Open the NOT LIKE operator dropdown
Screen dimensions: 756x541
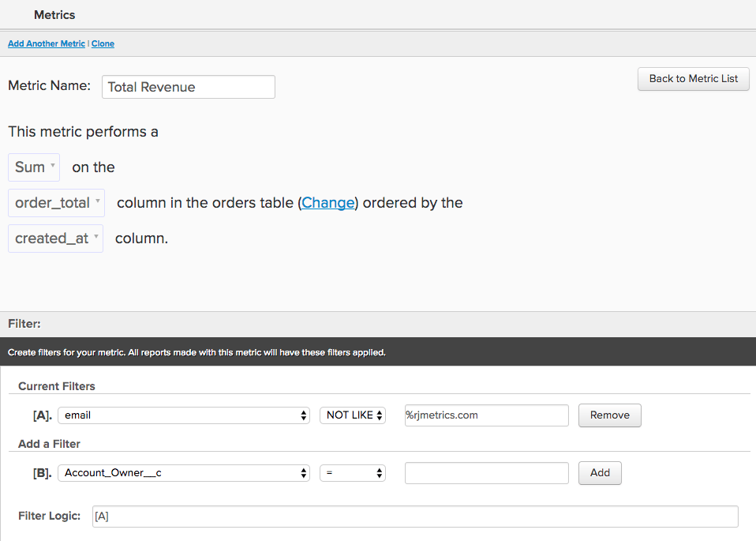(x=352, y=415)
